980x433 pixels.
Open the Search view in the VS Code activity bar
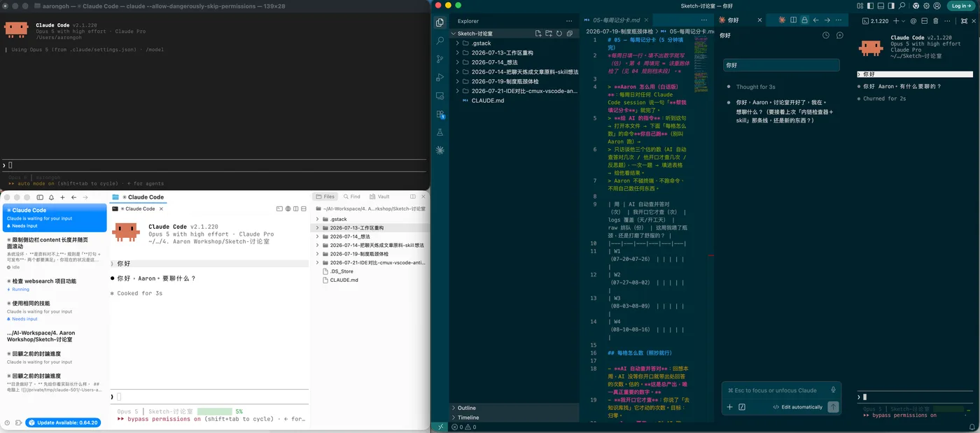click(x=440, y=41)
